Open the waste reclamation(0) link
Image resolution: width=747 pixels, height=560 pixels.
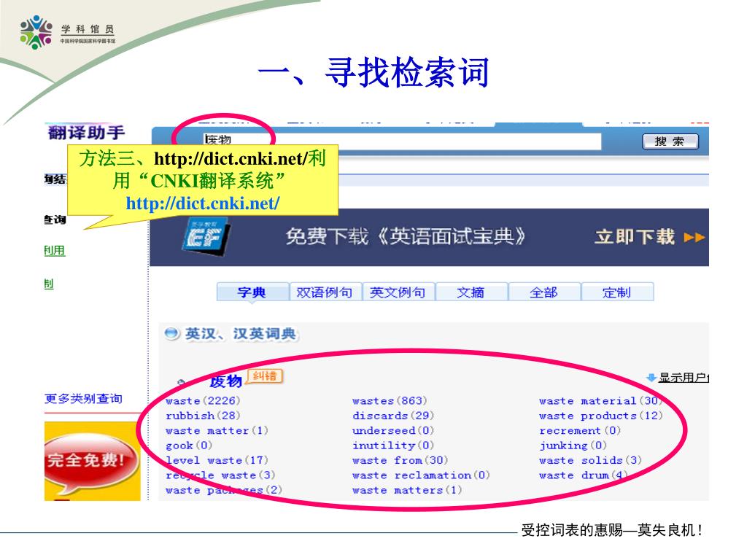pyautogui.click(x=421, y=475)
